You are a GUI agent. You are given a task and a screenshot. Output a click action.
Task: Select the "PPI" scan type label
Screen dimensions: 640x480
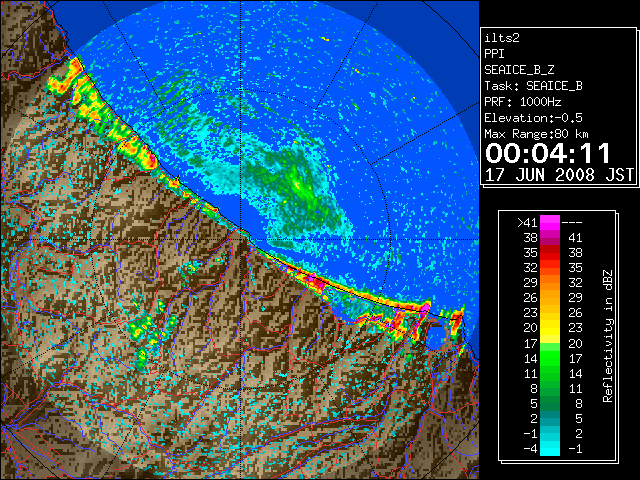click(494, 54)
